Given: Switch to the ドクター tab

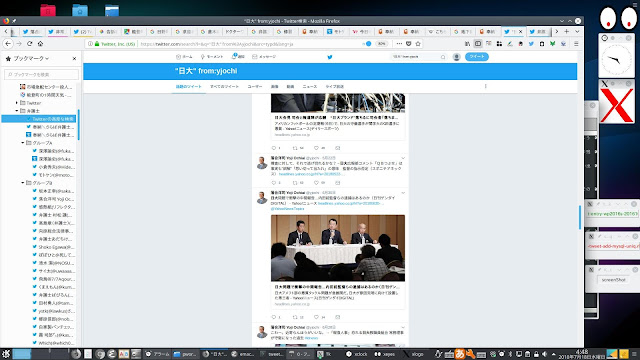Looking at the screenshot, I should (x=234, y=31).
